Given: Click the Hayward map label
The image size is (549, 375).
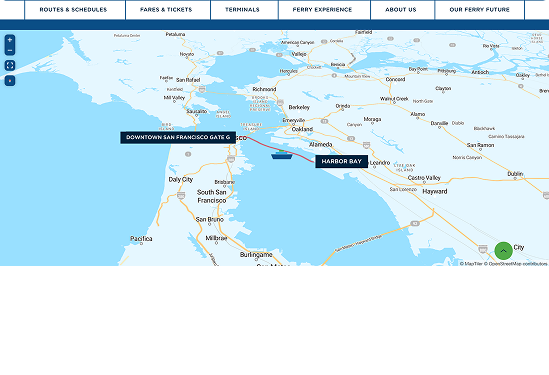Looking at the screenshot, I should 435,192.
